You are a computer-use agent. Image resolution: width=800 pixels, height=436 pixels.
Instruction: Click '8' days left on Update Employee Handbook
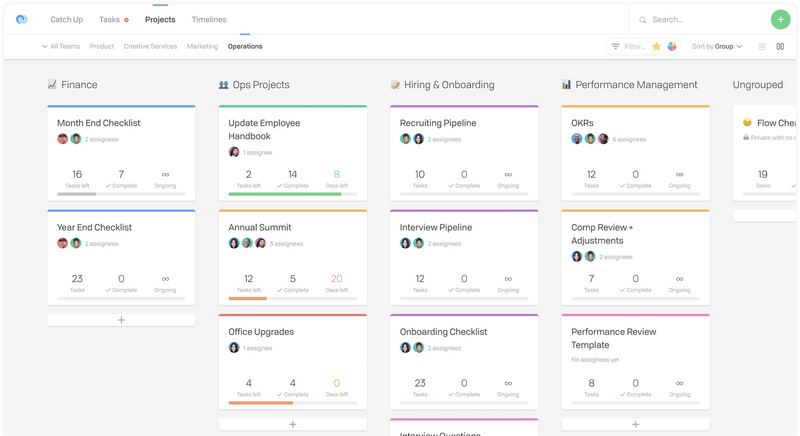pos(337,174)
